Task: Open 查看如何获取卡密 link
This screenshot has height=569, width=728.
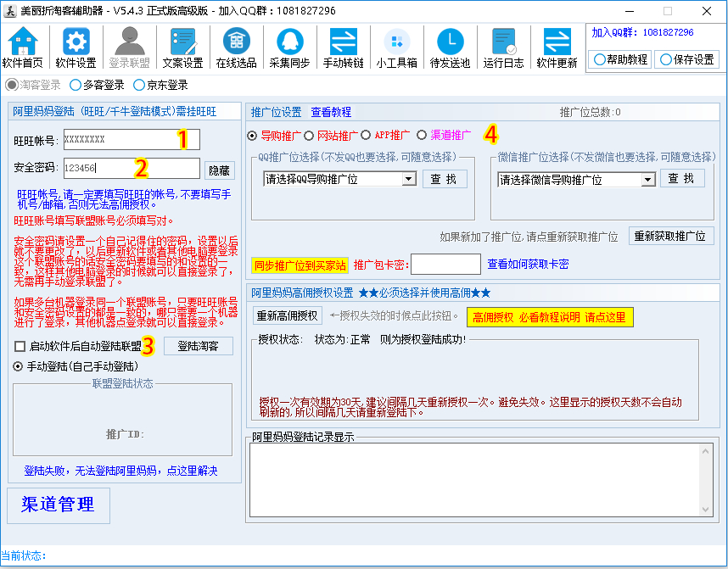Action: 528,264
